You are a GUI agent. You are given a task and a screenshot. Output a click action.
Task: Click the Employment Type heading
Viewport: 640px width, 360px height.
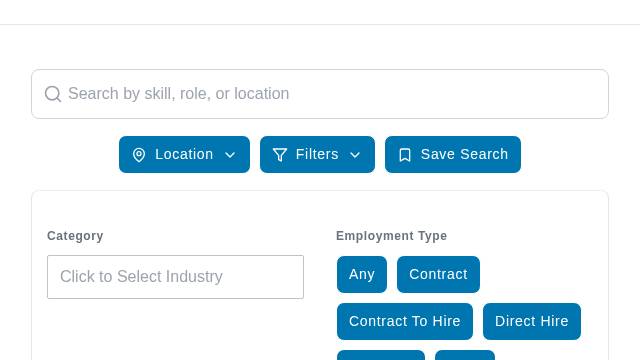click(x=391, y=236)
